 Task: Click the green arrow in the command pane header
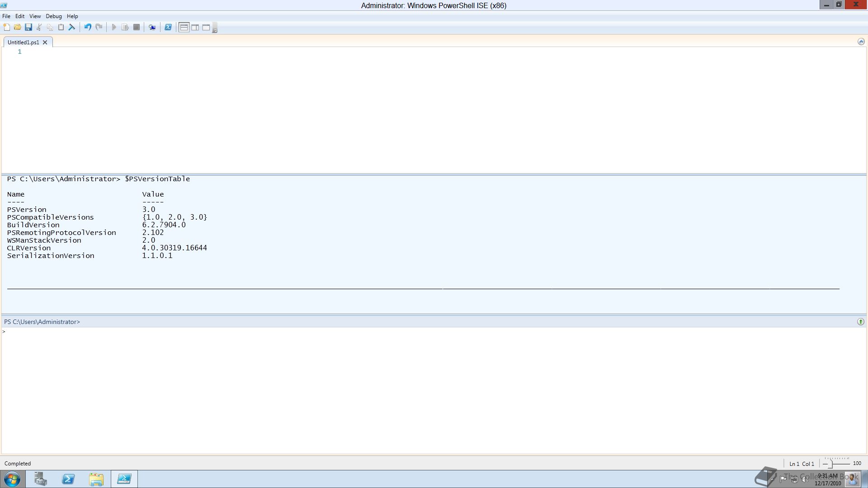(x=860, y=322)
